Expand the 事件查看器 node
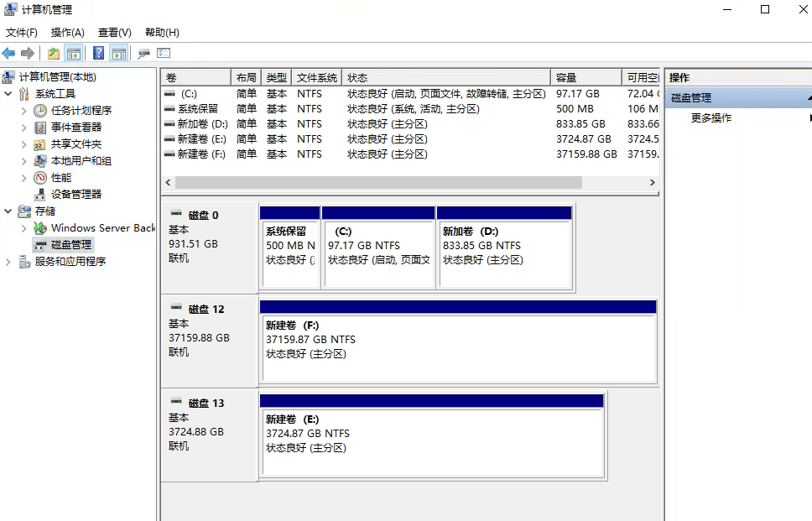Viewport: 812px width, 521px height. click(23, 128)
